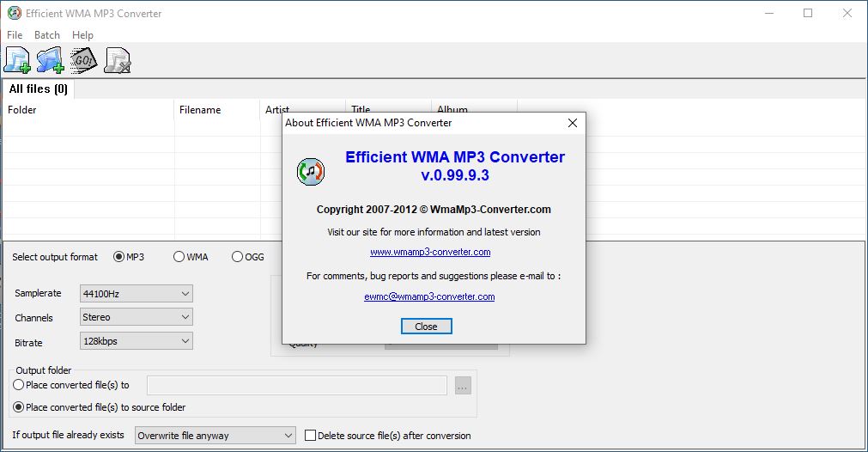Screen dimensions: 868x452
Task: Open the Overwrite file anyway dropdown
Action: click(x=215, y=436)
